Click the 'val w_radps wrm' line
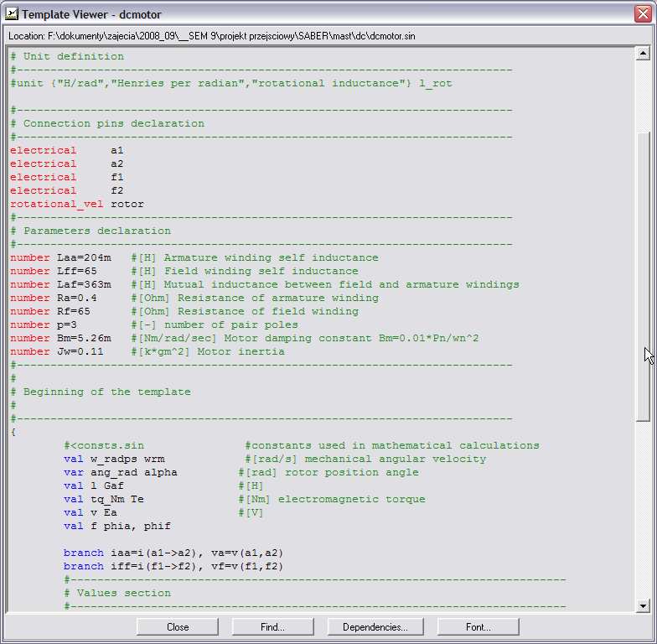The height and width of the screenshot is (644, 657). tap(114, 459)
